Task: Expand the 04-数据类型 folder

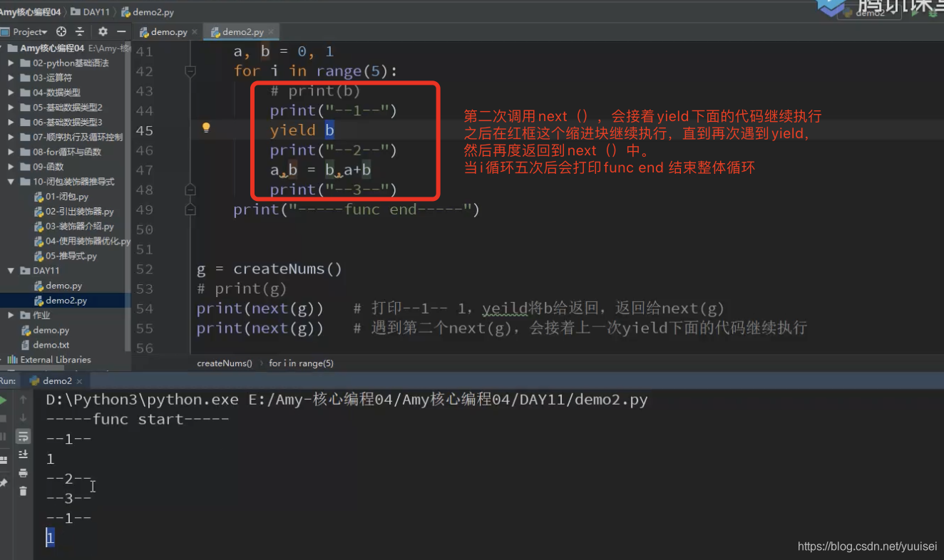Action: click(11, 93)
